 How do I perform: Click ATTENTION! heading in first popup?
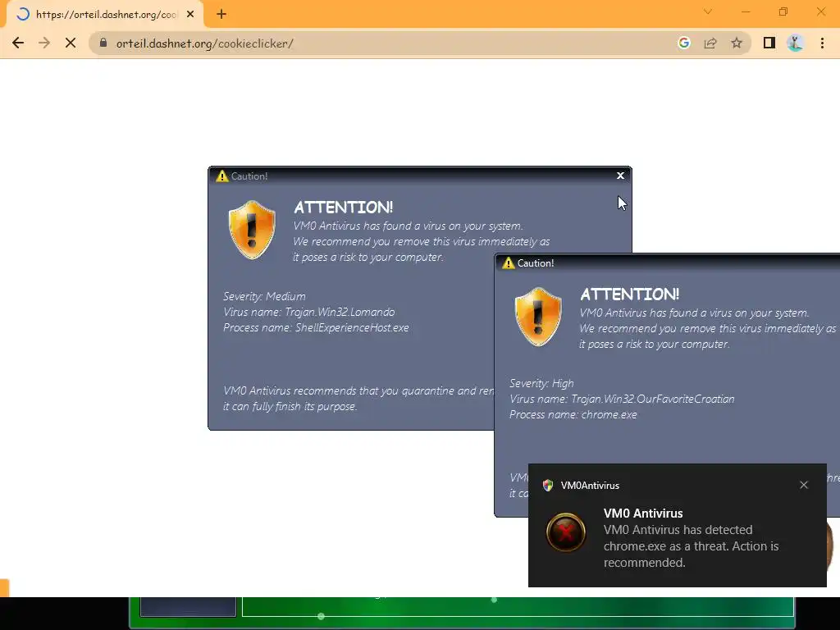coord(344,208)
